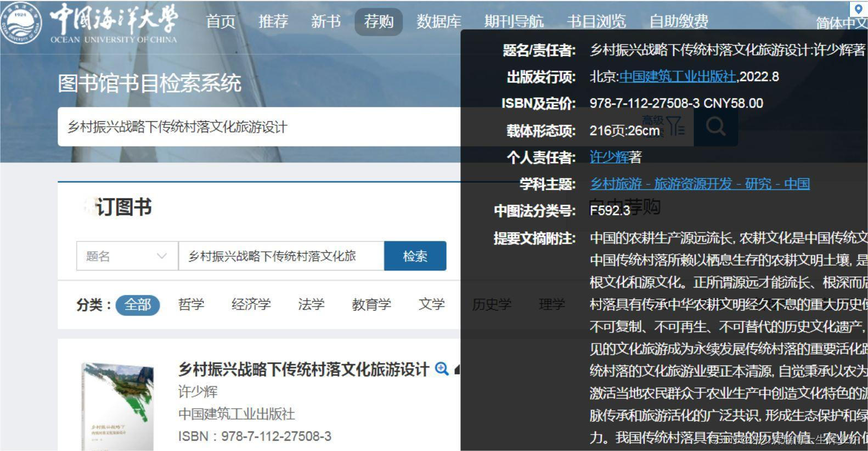Open the 新书 menu item
Screen dimensions: 868x451
(x=326, y=21)
